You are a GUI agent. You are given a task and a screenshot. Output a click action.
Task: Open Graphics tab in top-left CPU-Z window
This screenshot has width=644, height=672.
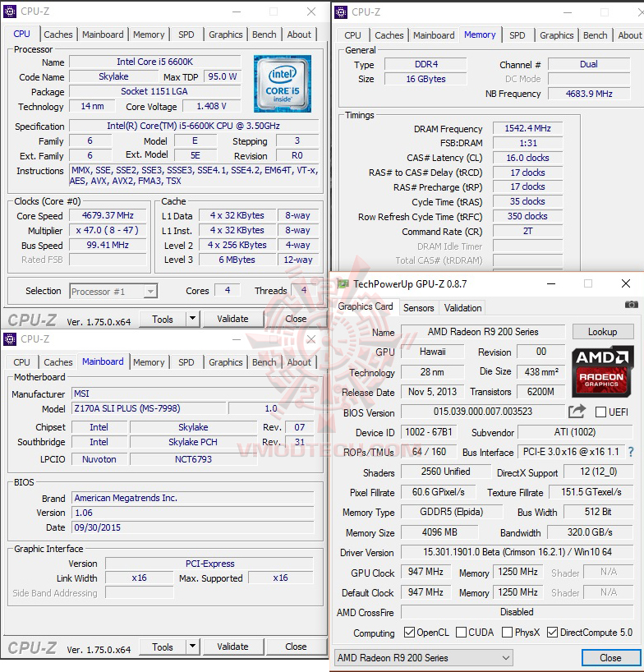click(225, 35)
